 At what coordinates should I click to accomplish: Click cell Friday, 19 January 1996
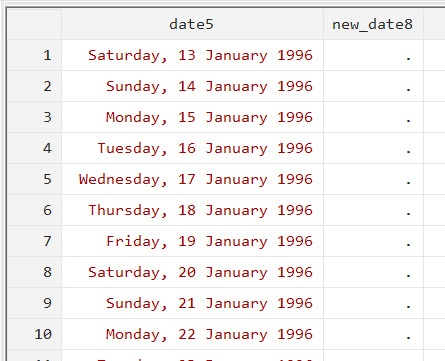pyautogui.click(x=192, y=241)
